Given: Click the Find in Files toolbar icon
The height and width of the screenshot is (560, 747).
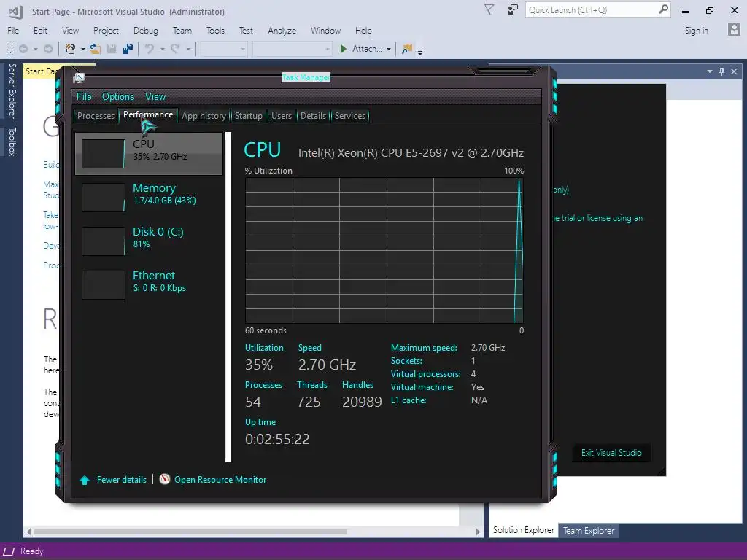Looking at the screenshot, I should tap(407, 49).
